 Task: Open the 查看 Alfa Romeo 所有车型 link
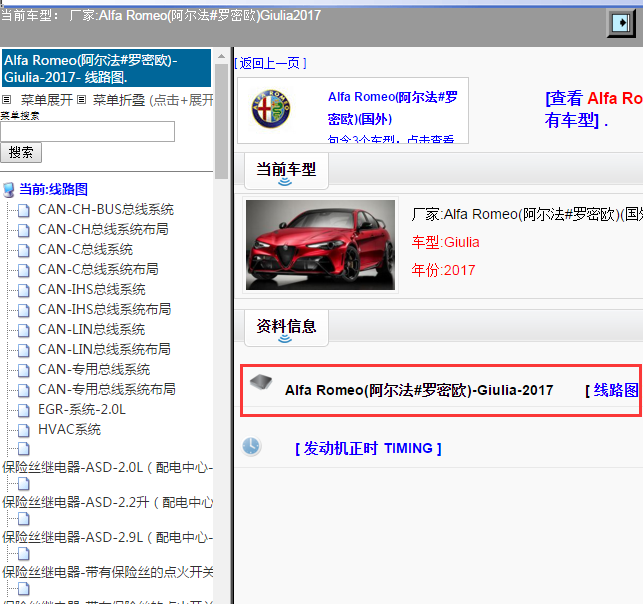(x=594, y=109)
